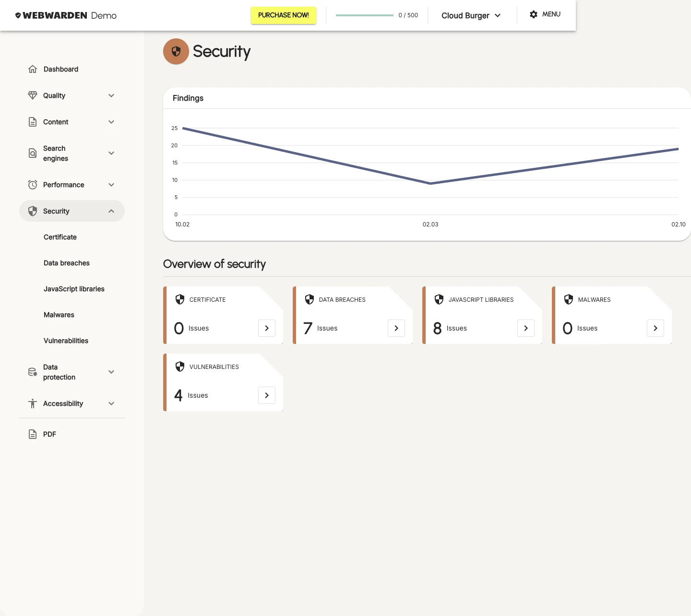Image resolution: width=691 pixels, height=616 pixels.
Task: Click the Security shield icon in sidebar
Action: (33, 211)
